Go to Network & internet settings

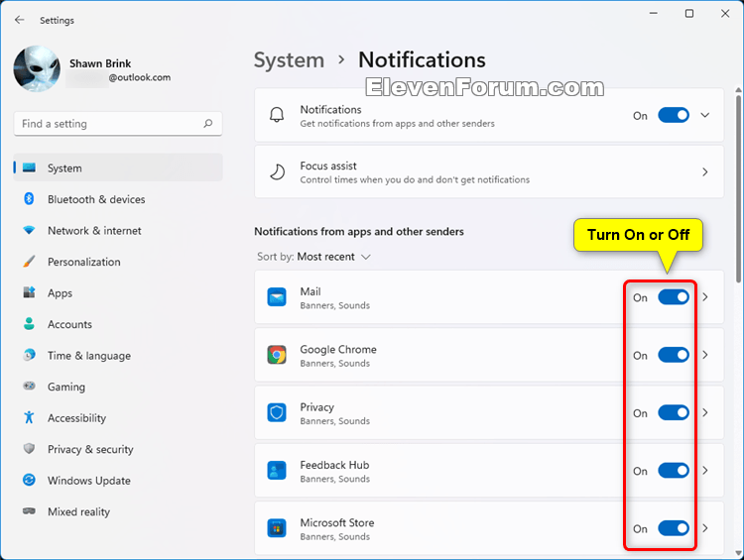118,231
